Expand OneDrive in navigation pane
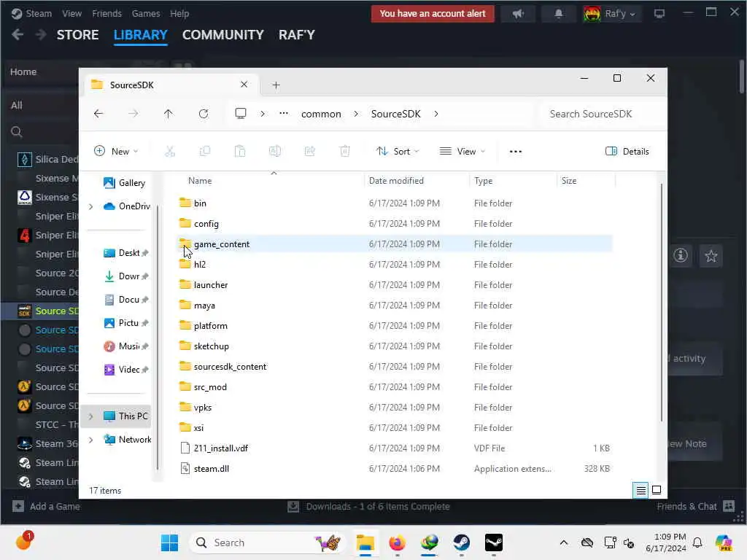 pyautogui.click(x=91, y=206)
